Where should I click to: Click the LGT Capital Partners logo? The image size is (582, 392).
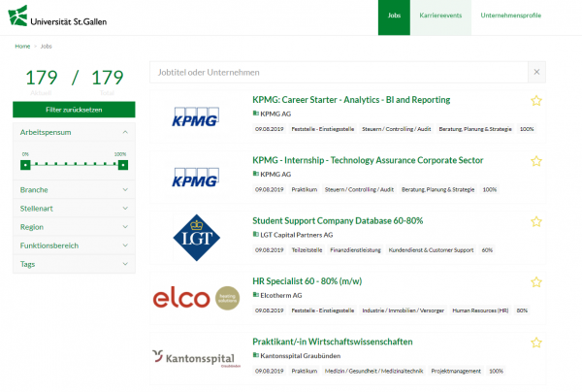196,238
